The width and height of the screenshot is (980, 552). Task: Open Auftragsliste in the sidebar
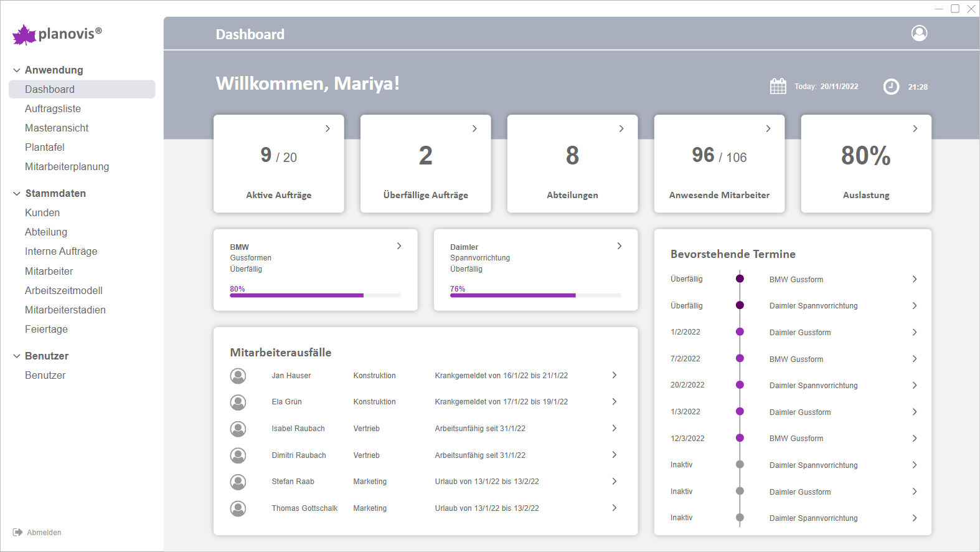pyautogui.click(x=53, y=108)
